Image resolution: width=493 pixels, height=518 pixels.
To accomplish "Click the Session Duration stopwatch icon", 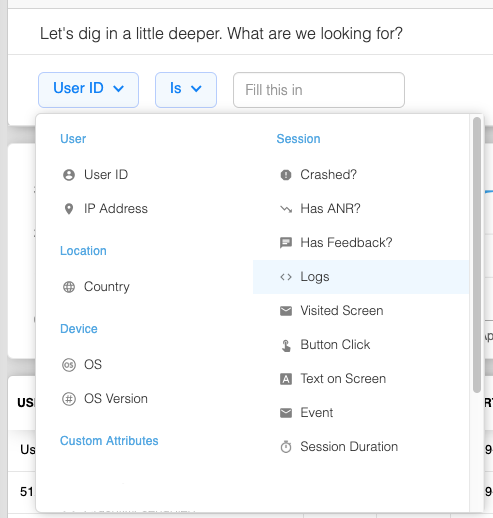I will [x=286, y=447].
